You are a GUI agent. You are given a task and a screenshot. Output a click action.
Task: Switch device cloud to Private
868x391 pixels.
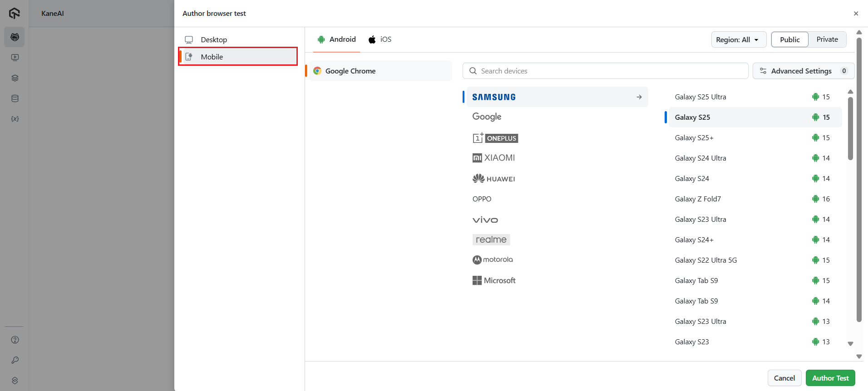(827, 39)
